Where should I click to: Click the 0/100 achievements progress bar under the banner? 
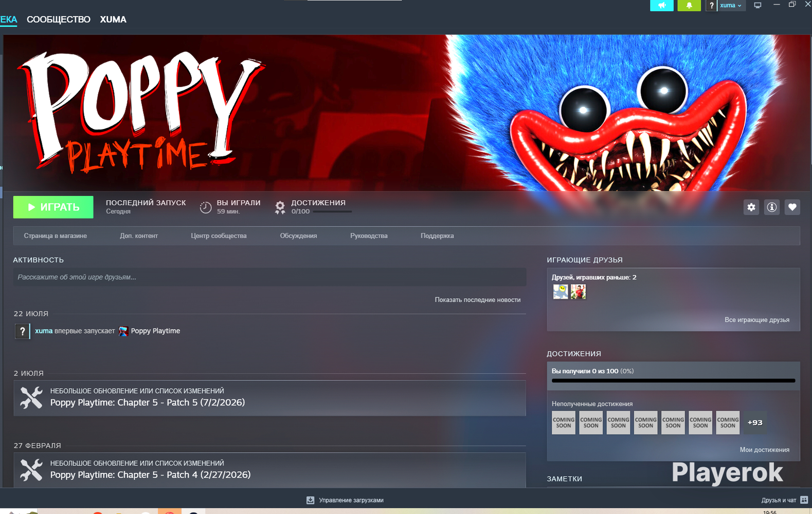[332, 211]
